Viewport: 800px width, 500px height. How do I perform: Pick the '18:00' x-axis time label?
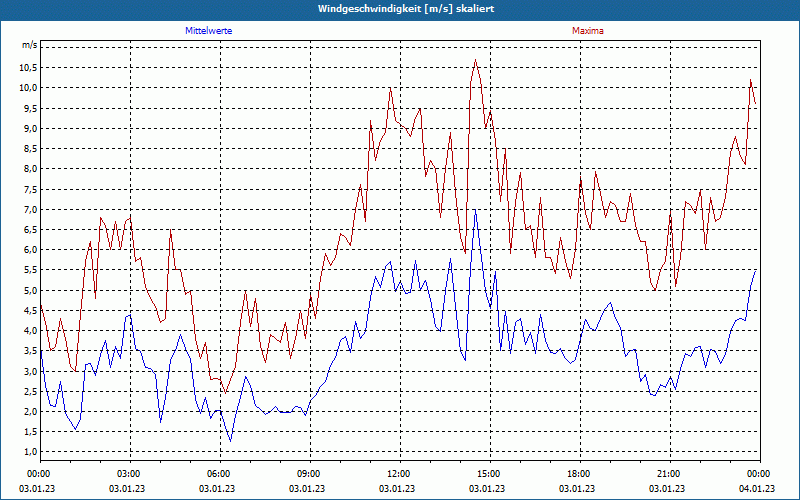(579, 474)
